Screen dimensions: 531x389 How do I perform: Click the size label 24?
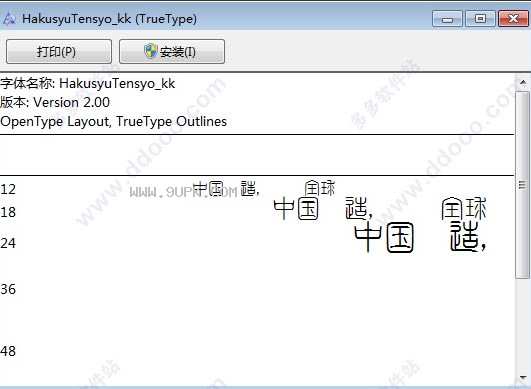click(x=8, y=243)
